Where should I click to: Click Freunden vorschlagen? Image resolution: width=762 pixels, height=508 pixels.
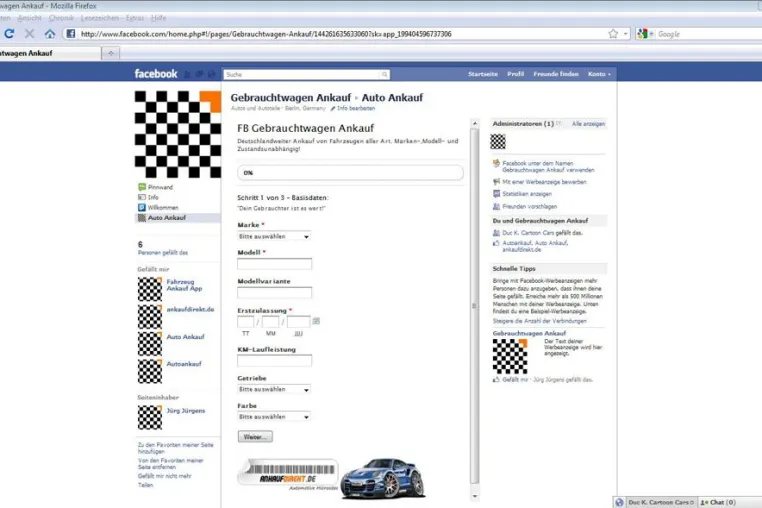coord(530,206)
